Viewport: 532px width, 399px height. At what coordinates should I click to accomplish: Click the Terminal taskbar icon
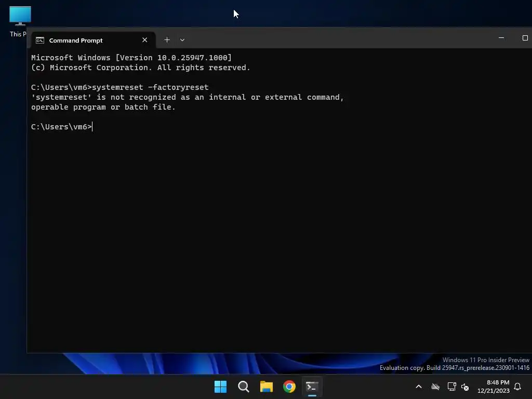pos(312,387)
